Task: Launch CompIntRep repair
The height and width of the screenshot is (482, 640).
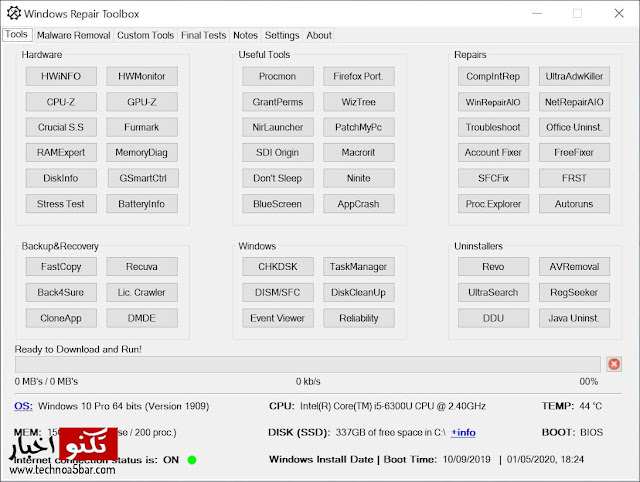Action: coord(493,76)
